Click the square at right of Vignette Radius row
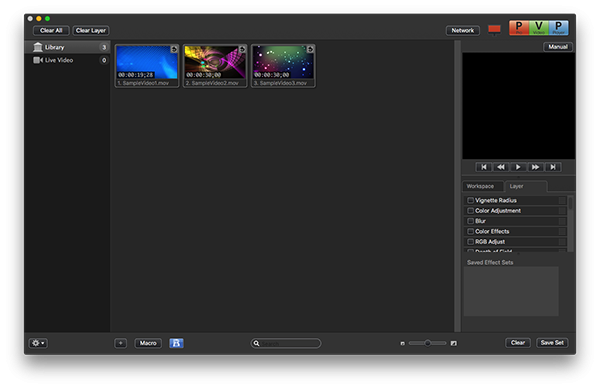The width and height of the screenshot is (600, 389). [562, 200]
